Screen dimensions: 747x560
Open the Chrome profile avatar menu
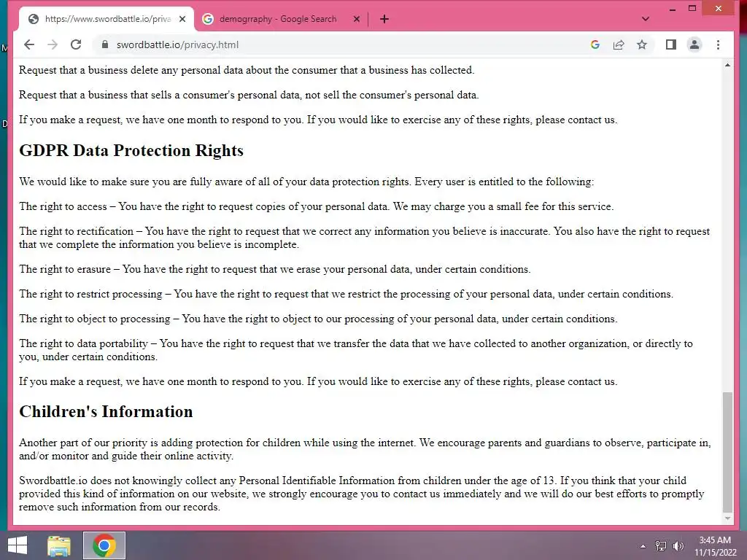(x=694, y=44)
